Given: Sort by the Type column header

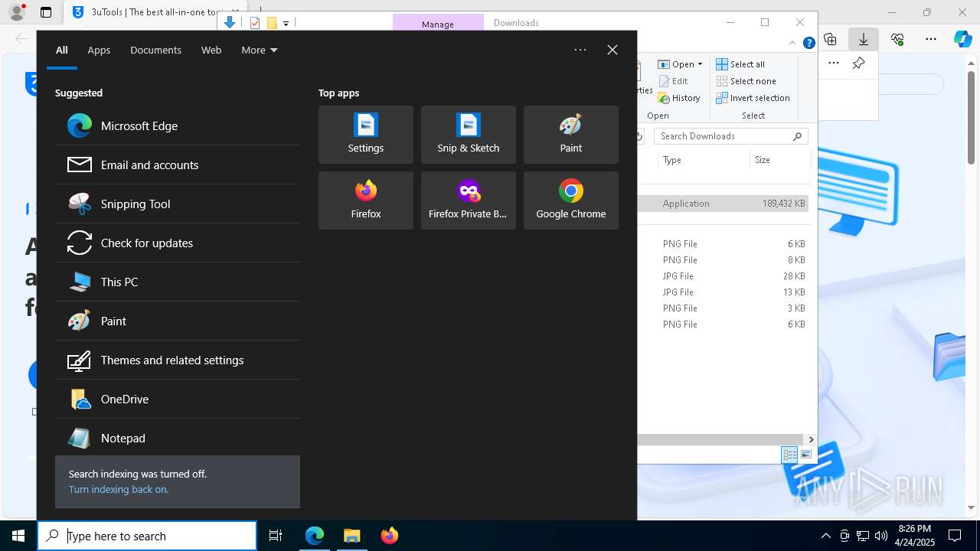Looking at the screenshot, I should [x=703, y=160].
